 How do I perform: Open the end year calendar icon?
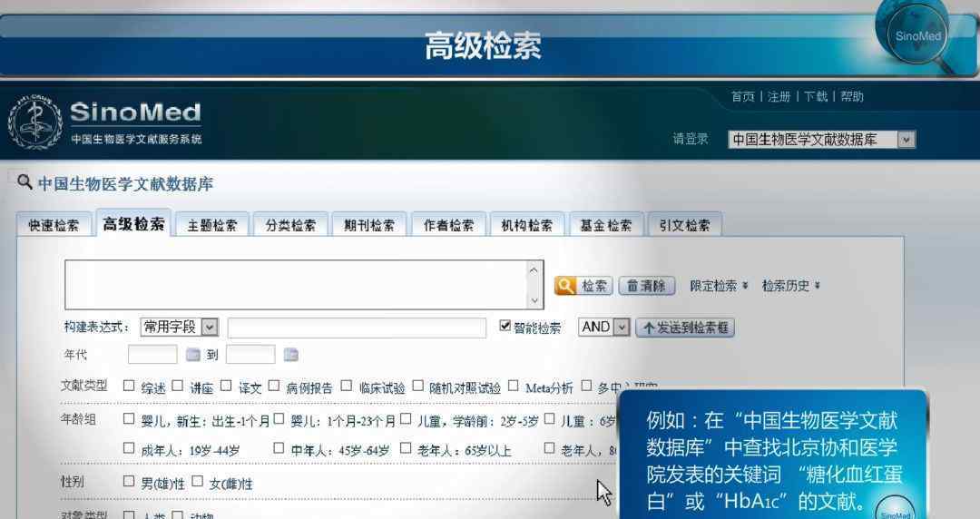(290, 355)
